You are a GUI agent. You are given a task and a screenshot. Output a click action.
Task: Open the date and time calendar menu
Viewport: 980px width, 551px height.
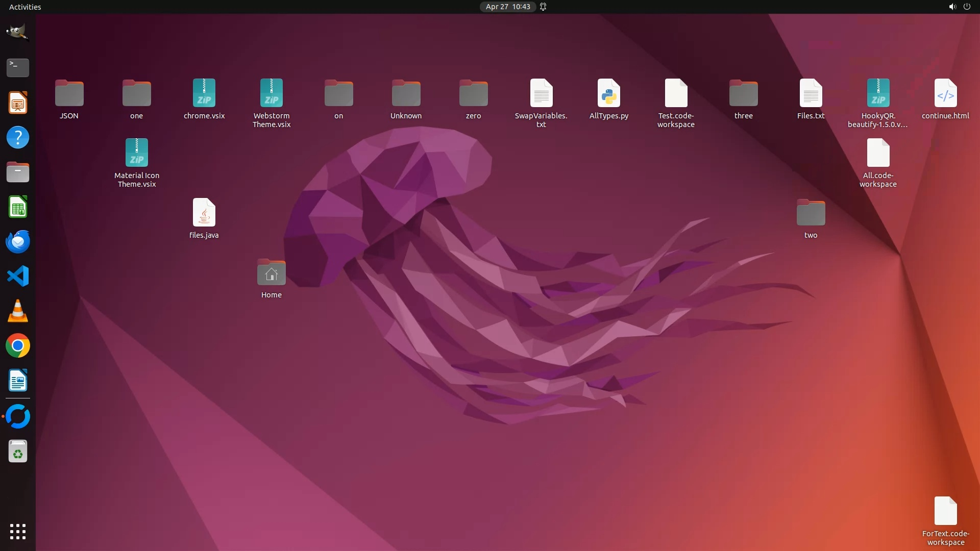(x=507, y=7)
